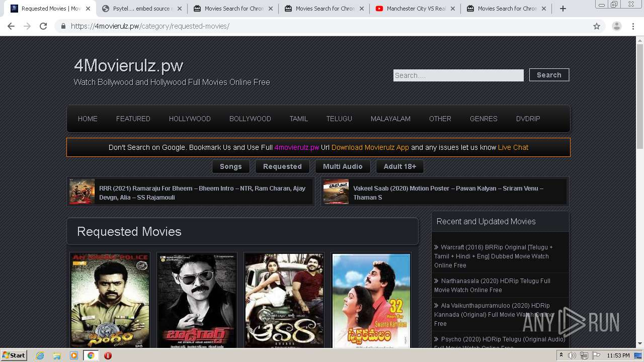Open BOLLYWOOD menu item
644x362 pixels.
250,119
